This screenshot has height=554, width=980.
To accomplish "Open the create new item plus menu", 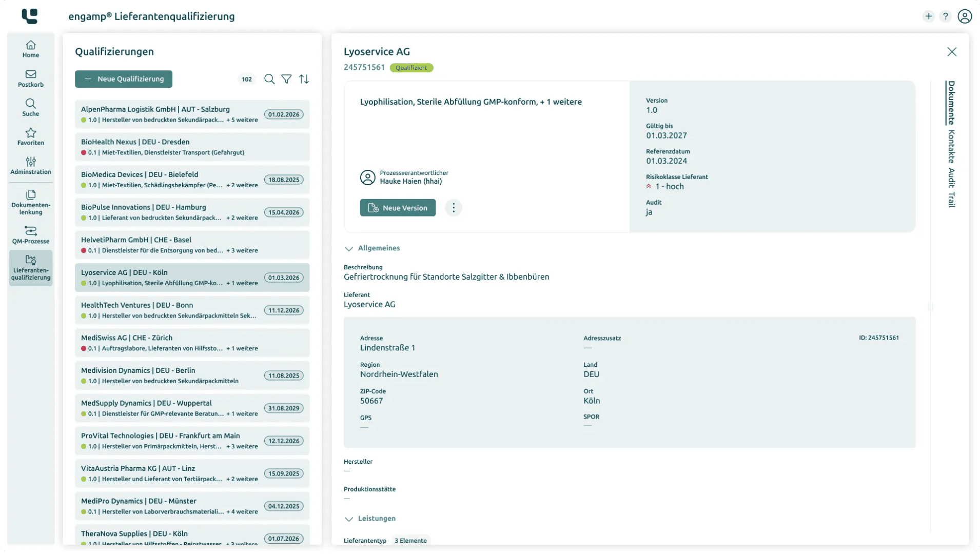I will click(x=928, y=16).
